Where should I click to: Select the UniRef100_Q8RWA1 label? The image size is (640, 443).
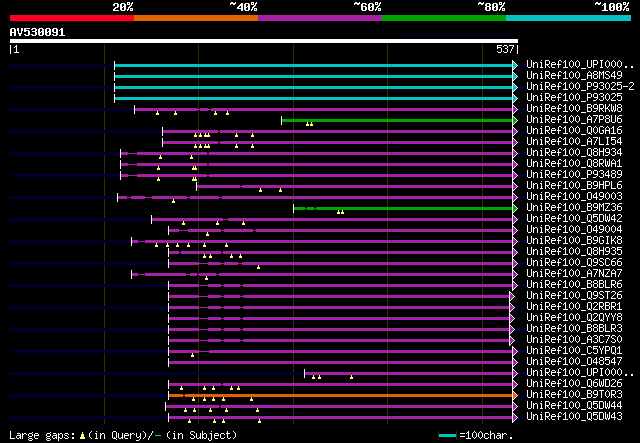click(574, 164)
